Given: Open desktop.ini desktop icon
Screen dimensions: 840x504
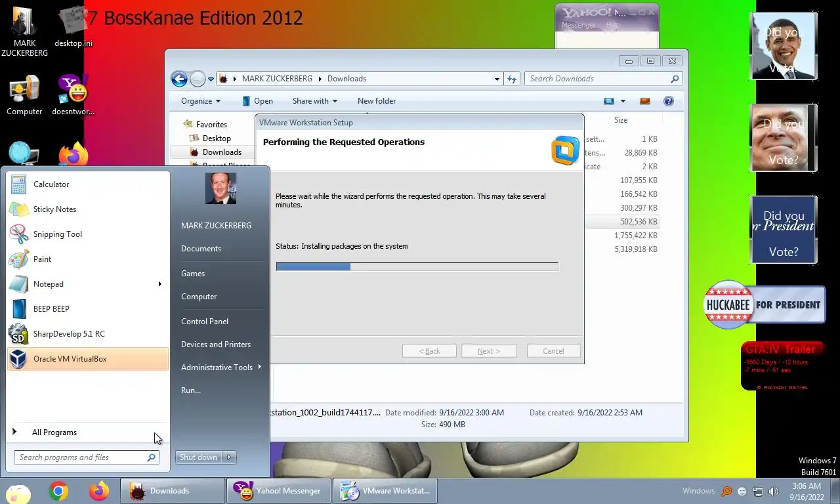Looking at the screenshot, I should pos(73,26).
